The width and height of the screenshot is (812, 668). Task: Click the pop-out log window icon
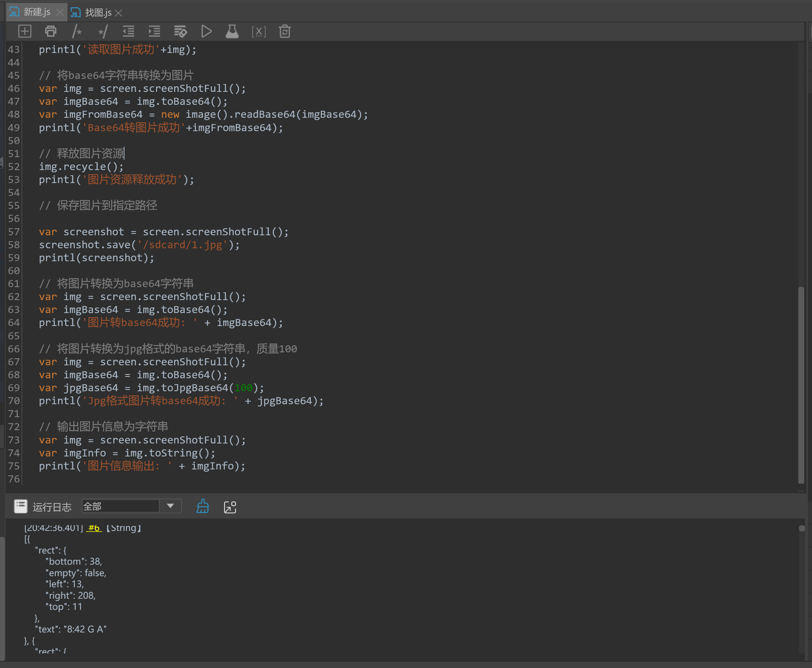tap(230, 507)
